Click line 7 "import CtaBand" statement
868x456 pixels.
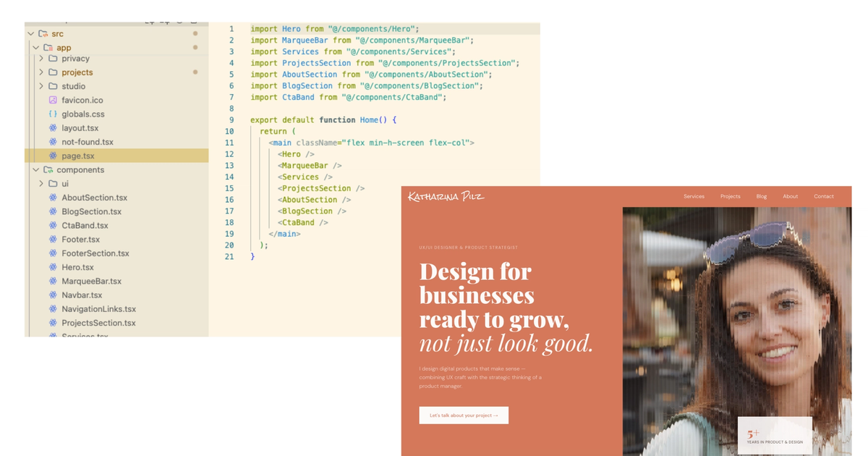pyautogui.click(x=349, y=97)
